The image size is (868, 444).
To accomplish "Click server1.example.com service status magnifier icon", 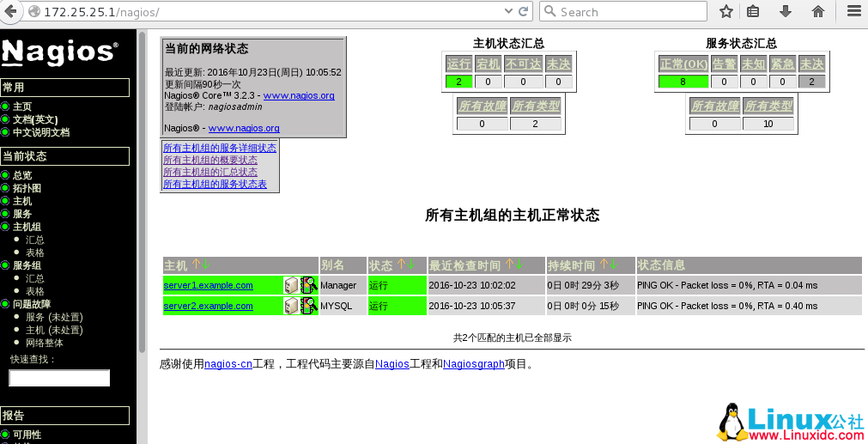I will pos(309,284).
